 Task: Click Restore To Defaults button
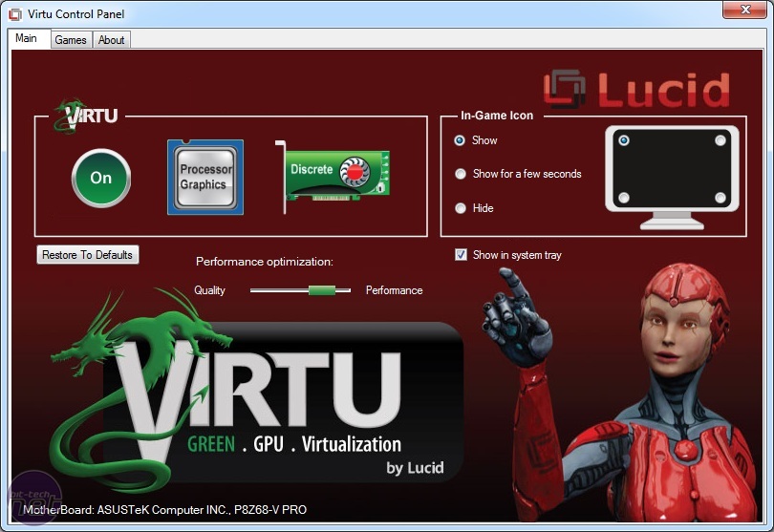click(x=88, y=255)
